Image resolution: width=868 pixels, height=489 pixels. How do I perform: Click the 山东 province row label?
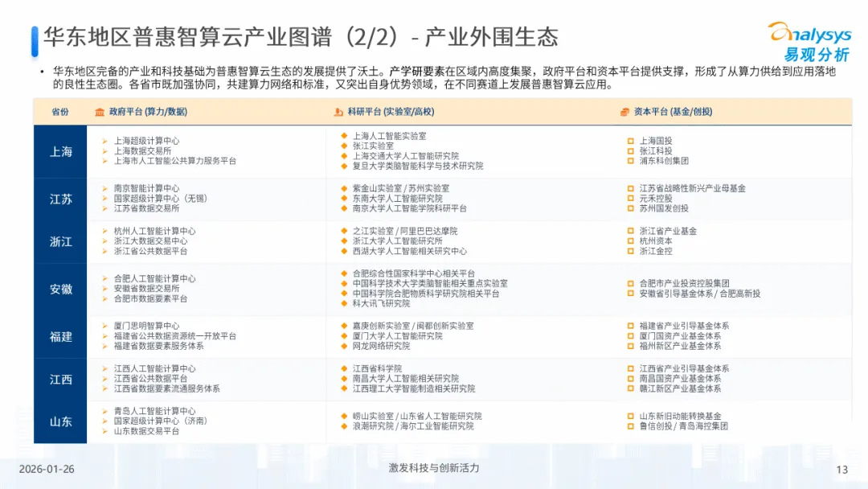[60, 421]
